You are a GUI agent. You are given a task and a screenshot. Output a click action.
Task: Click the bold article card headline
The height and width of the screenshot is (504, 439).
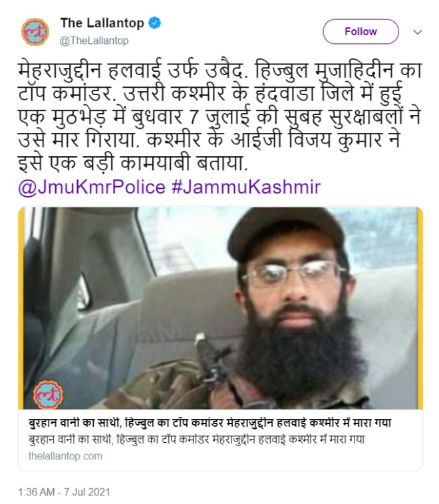point(210,423)
